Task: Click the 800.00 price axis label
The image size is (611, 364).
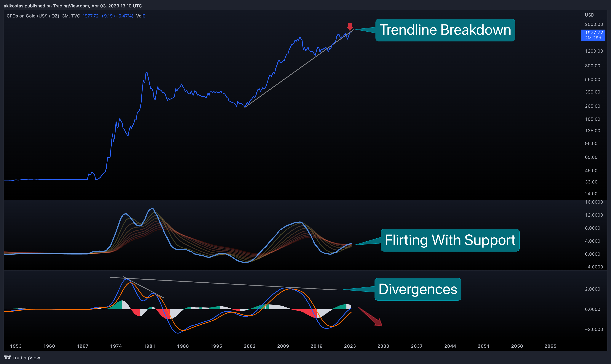Action: [592, 66]
